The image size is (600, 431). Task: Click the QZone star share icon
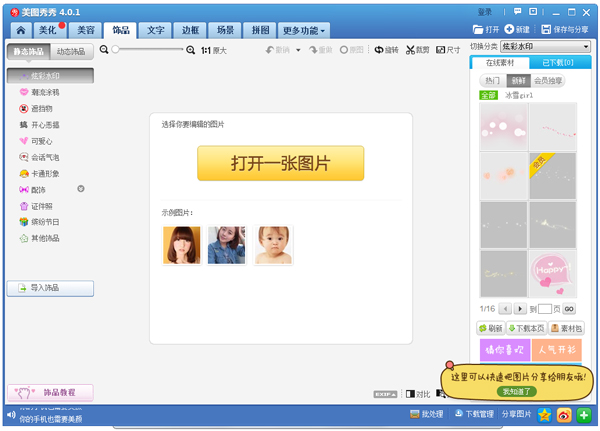click(545, 414)
